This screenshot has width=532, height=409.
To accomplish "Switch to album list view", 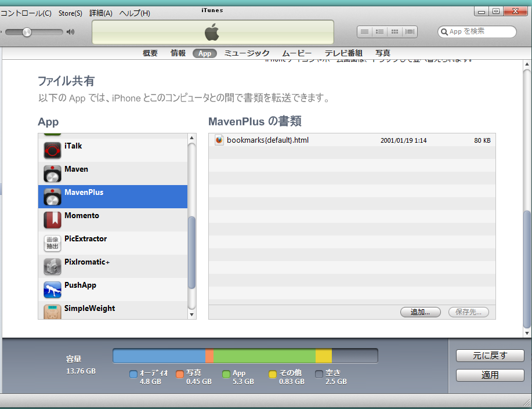I will pyautogui.click(x=379, y=32).
